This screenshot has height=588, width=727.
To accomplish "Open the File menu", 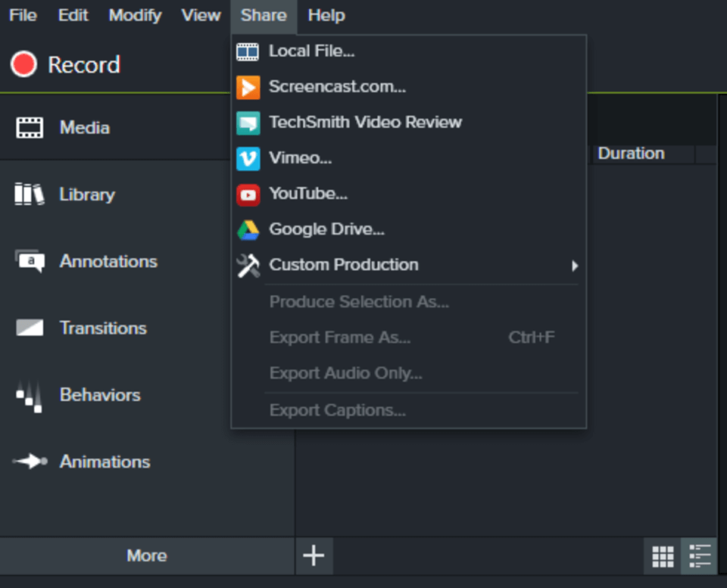I will click(23, 15).
